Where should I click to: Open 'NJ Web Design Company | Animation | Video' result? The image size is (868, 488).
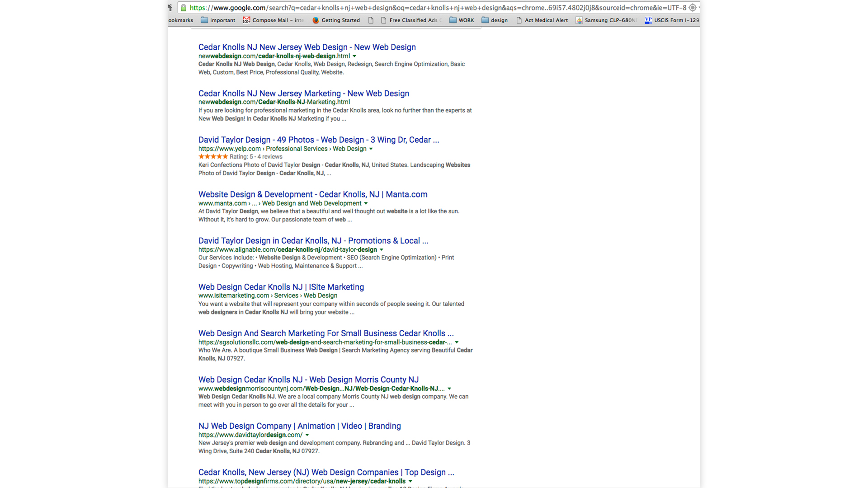tap(300, 426)
